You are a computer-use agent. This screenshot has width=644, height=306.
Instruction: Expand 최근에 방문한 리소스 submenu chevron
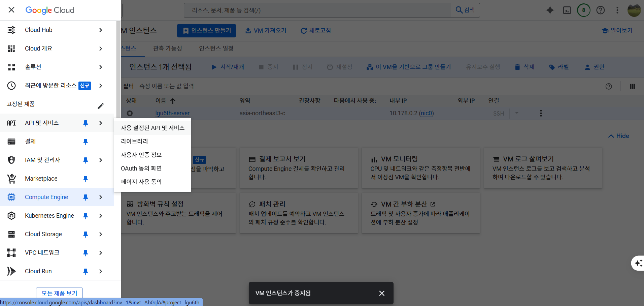[x=101, y=86]
